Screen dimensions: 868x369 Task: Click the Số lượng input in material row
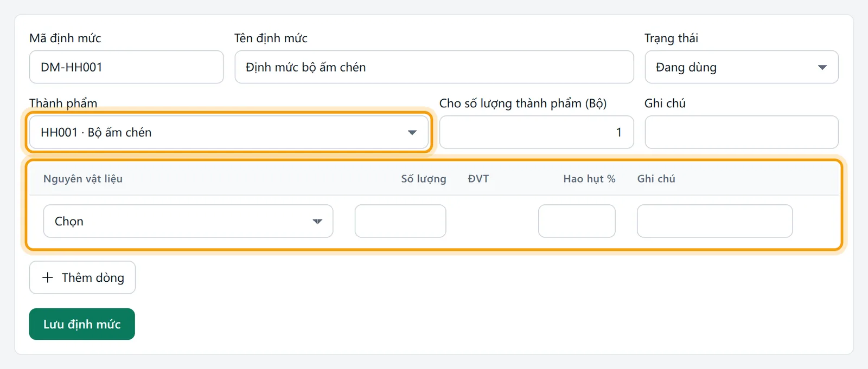coord(400,221)
